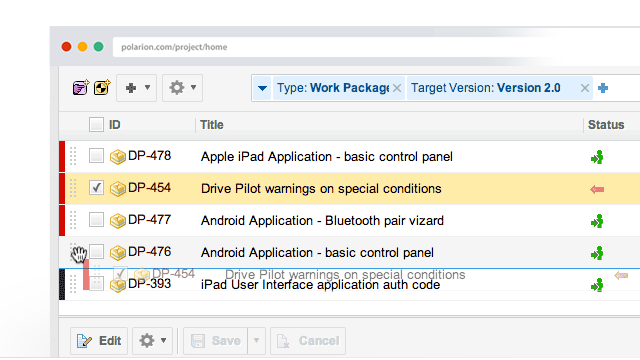Image resolution: width=640 pixels, height=360 pixels.
Task: Click the red close window dot
Action: 67,47
